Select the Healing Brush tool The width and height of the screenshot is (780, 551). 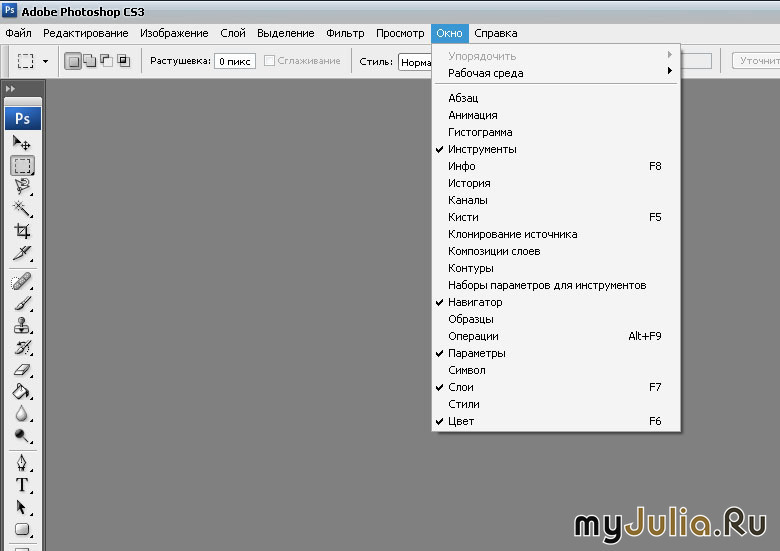22,281
